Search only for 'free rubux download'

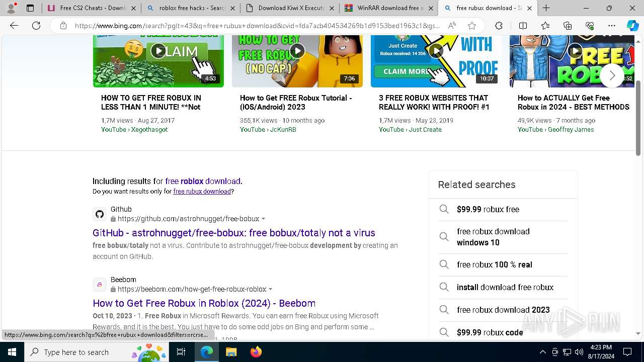click(x=202, y=192)
